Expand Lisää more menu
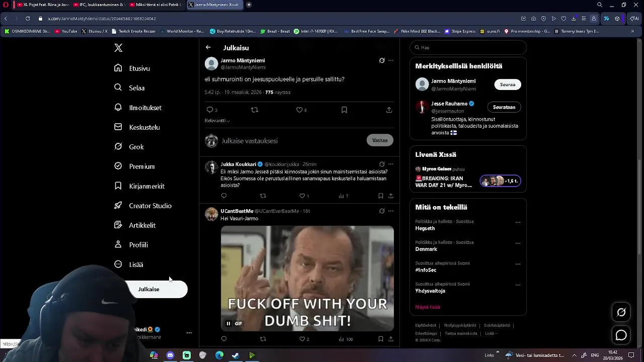644x362 pixels. tap(128, 264)
